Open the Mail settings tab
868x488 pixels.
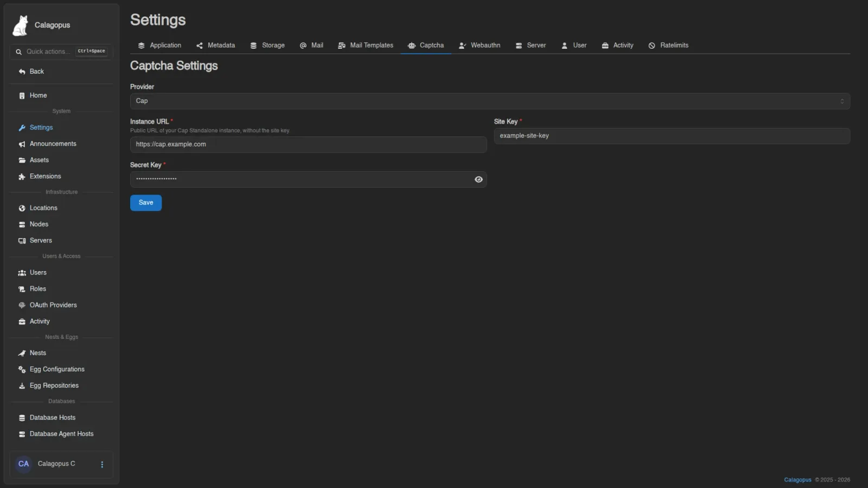311,46
